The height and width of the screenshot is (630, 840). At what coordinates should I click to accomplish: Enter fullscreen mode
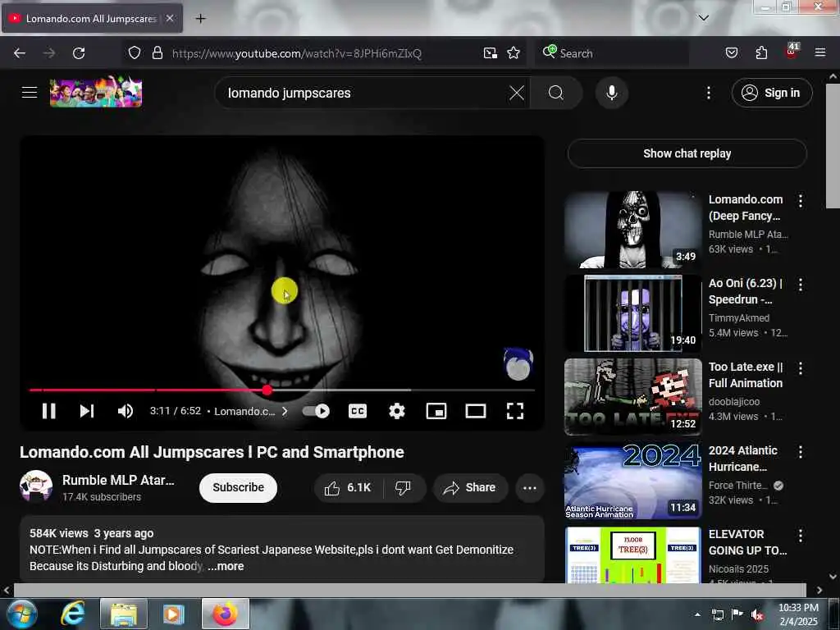point(515,411)
